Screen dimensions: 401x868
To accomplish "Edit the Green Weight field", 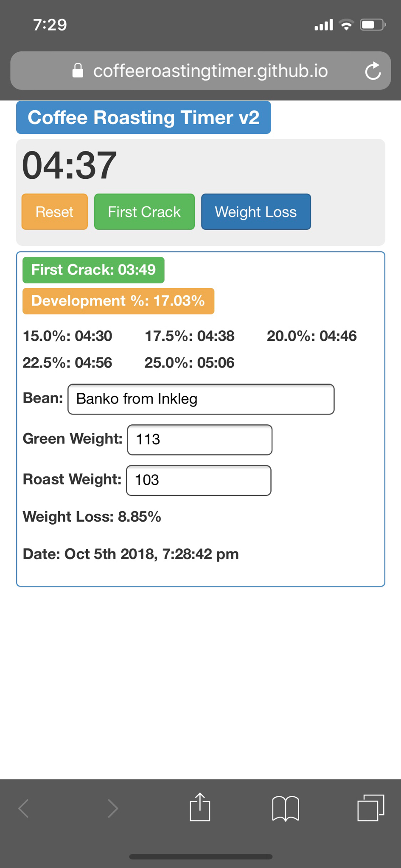I will [x=200, y=440].
